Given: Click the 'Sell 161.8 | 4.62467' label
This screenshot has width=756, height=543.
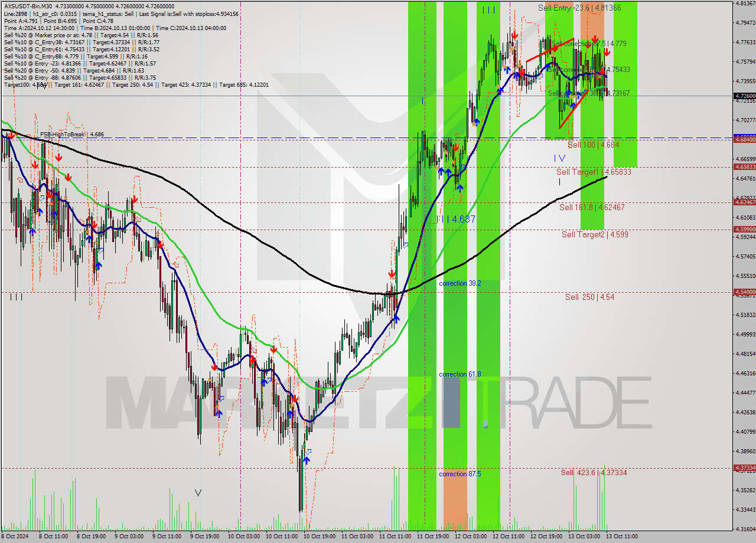Looking at the screenshot, I should (592, 207).
